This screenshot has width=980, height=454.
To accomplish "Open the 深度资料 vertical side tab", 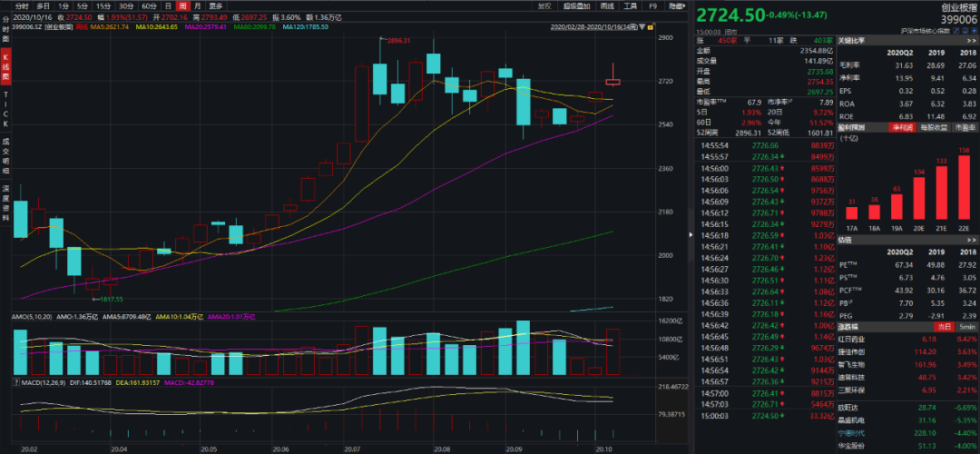I will click(x=5, y=202).
